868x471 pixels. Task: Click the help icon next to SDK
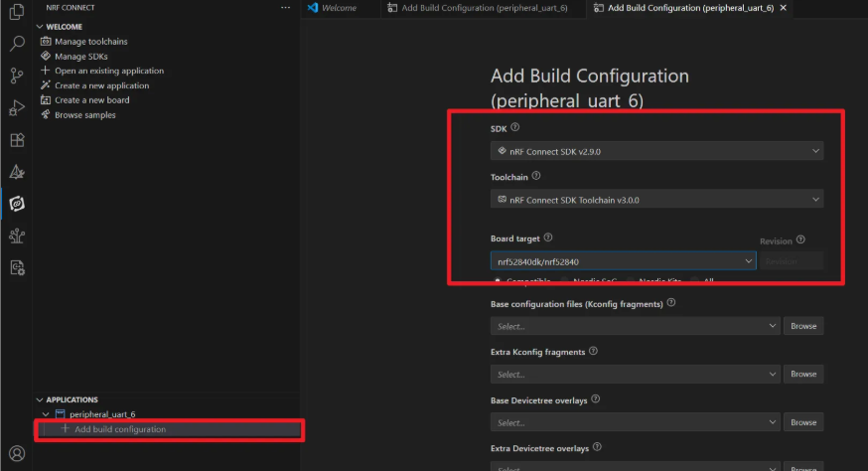tap(514, 128)
